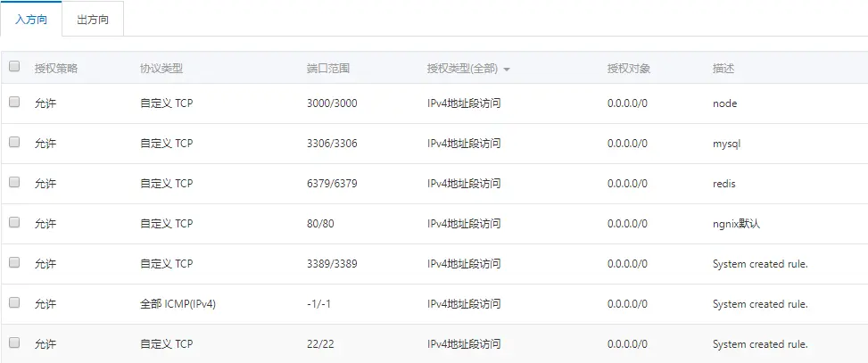Screen dimensions: 868x363
Task: Click the 协议类型 column header
Action: 161,69
